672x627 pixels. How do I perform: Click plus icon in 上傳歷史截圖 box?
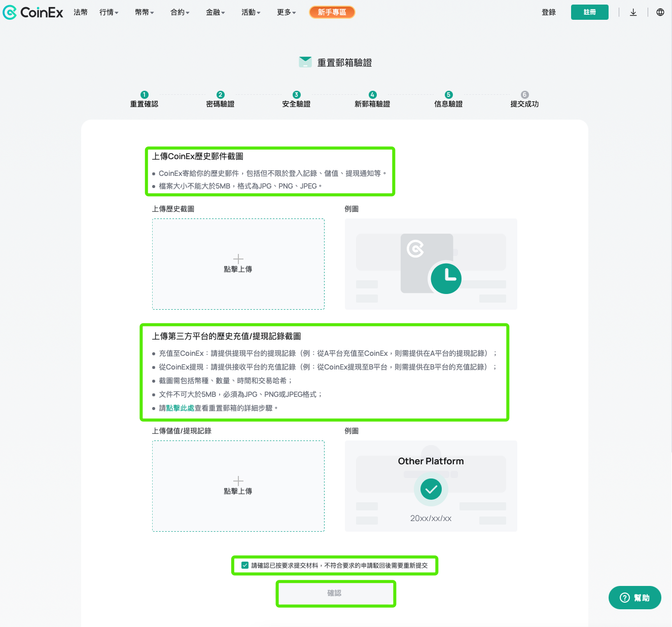tap(238, 259)
